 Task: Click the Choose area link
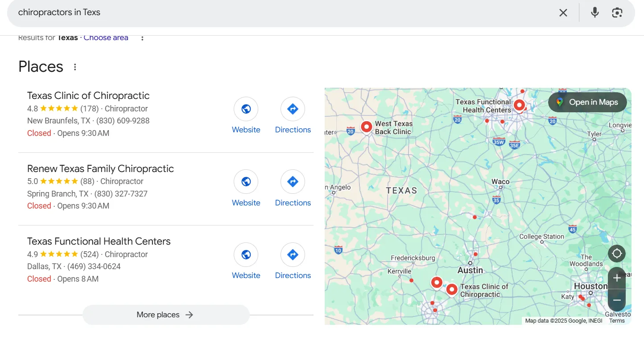(x=106, y=38)
